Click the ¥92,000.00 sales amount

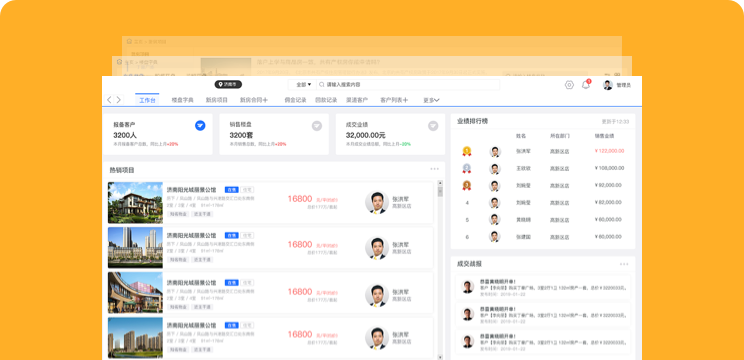[609, 185]
